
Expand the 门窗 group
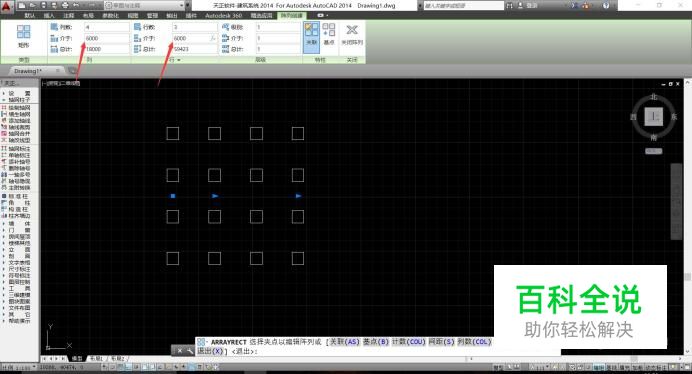click(x=16, y=230)
